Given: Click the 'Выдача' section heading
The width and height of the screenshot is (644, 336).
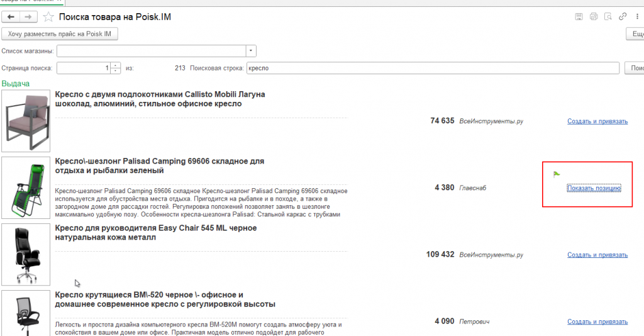Looking at the screenshot, I should tap(16, 84).
